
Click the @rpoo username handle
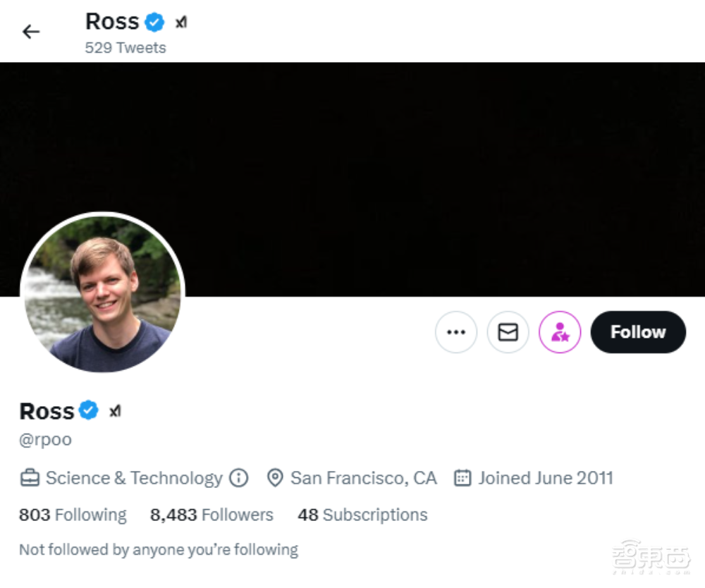[x=46, y=440]
